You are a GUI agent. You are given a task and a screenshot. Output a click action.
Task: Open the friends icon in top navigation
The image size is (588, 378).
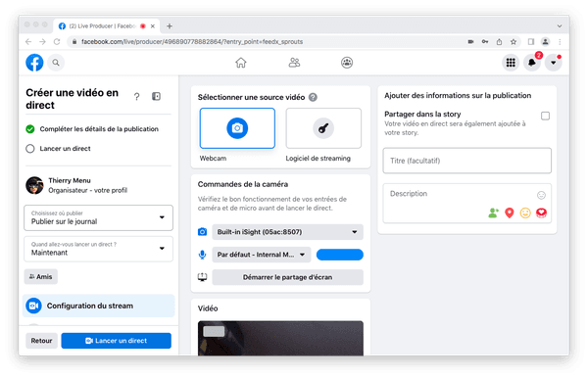point(294,63)
